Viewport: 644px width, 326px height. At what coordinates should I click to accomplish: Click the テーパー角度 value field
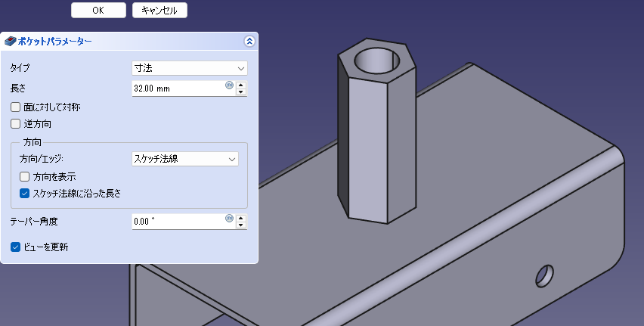(178, 222)
